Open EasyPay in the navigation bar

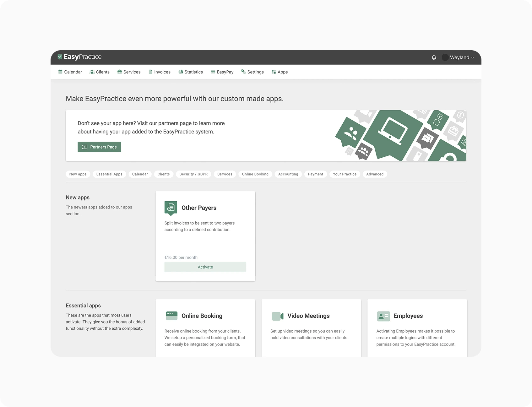coord(222,72)
